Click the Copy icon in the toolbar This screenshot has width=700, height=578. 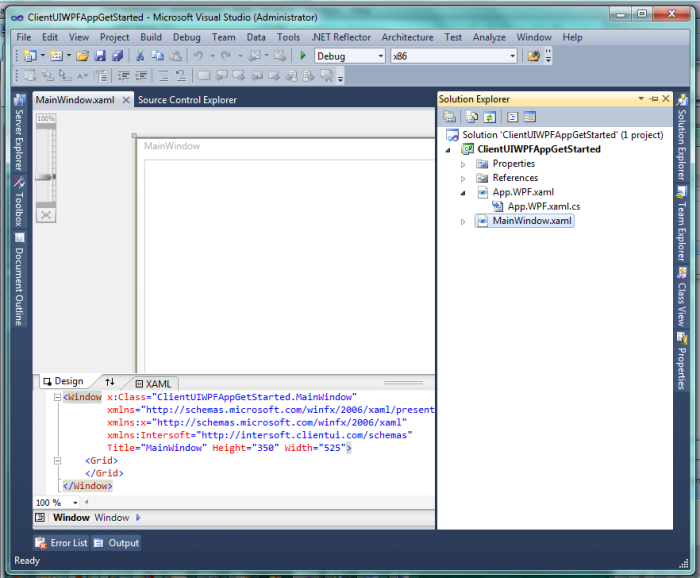[x=157, y=56]
